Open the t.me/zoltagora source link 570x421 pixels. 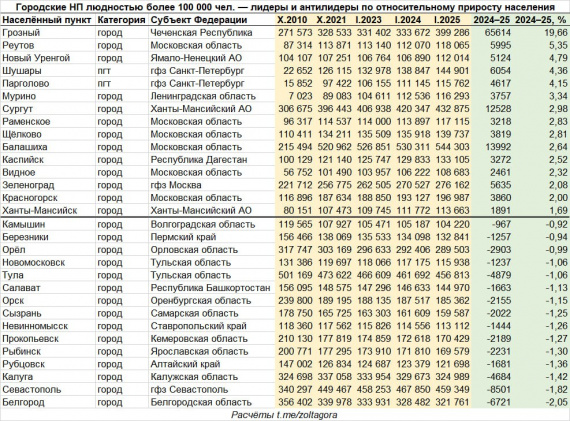click(306, 415)
